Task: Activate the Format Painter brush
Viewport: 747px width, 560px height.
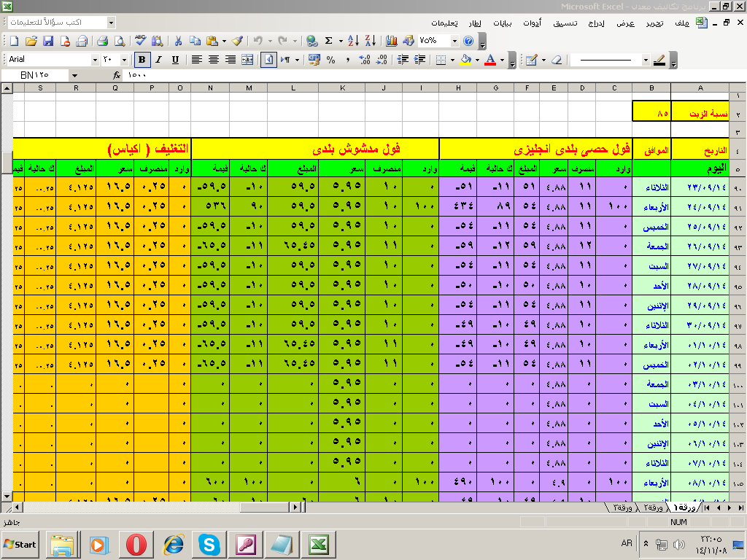Action: click(237, 41)
